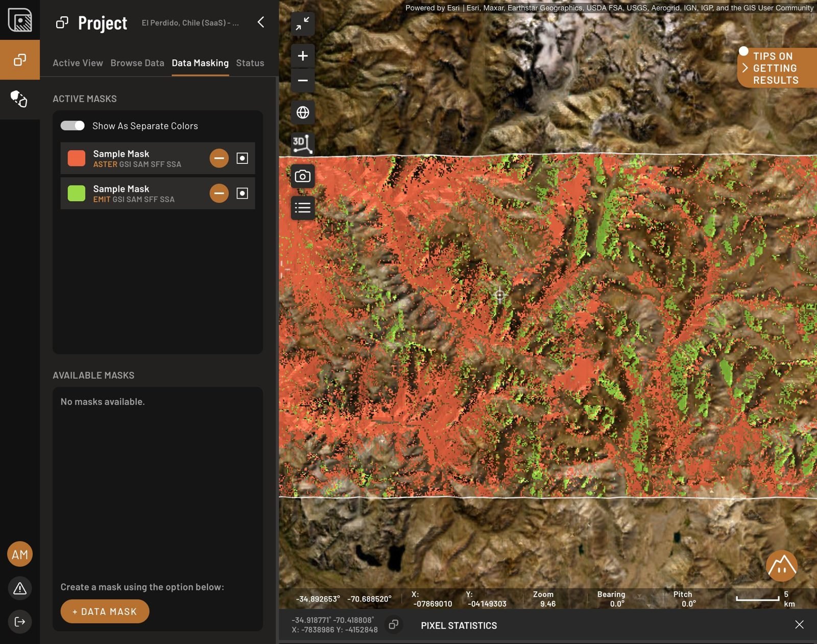
Task: Close the Pixel Statistics bar
Action: tap(799, 625)
